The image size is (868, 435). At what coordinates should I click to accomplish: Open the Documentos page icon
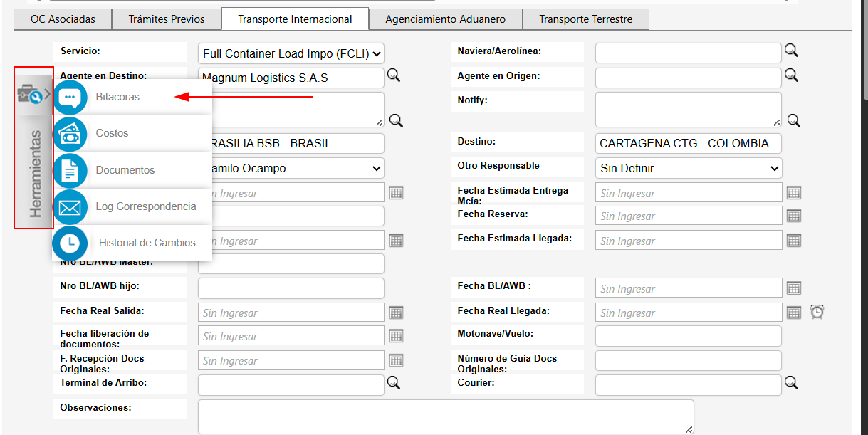click(70, 171)
